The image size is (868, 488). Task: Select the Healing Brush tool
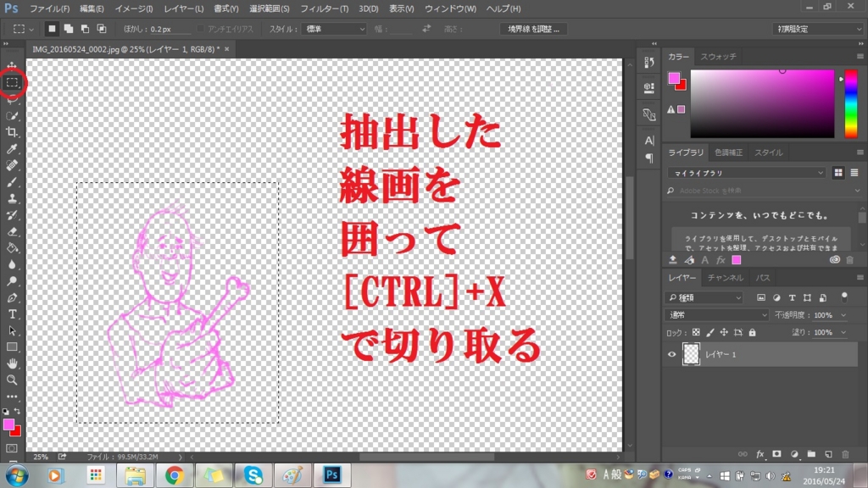pyautogui.click(x=12, y=165)
